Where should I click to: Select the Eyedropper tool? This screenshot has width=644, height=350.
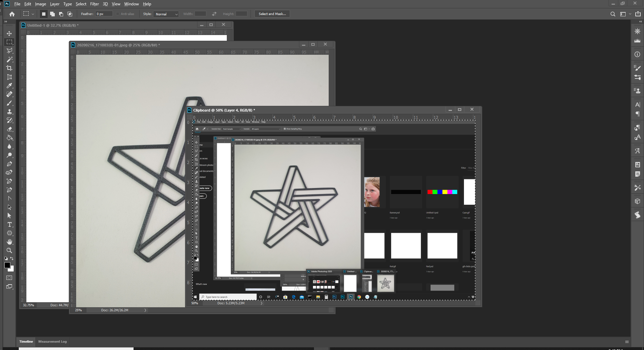coord(9,86)
